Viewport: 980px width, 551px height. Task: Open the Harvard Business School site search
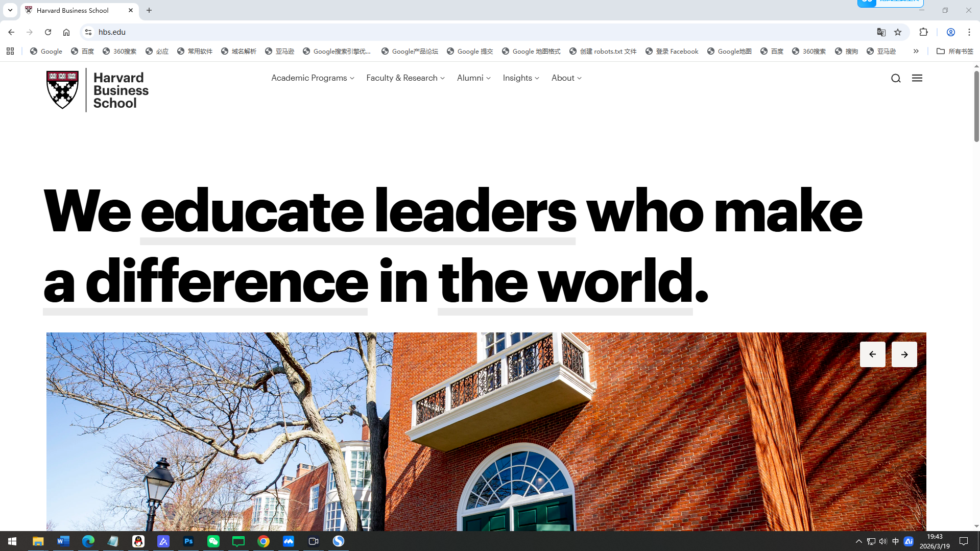coord(896,78)
